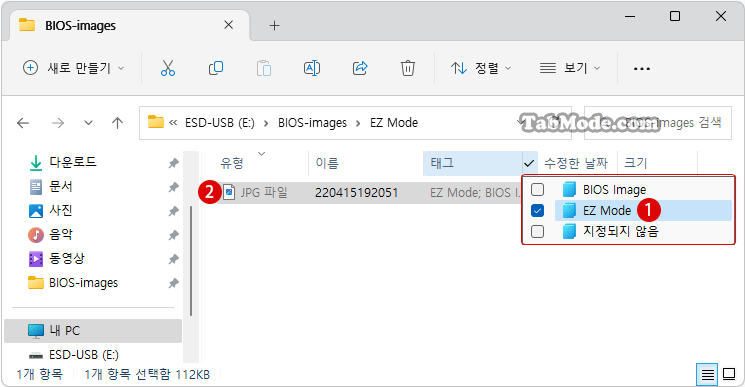Image resolution: width=745 pixels, height=387 pixels.
Task: Go up one folder level arrow
Action: (117, 123)
